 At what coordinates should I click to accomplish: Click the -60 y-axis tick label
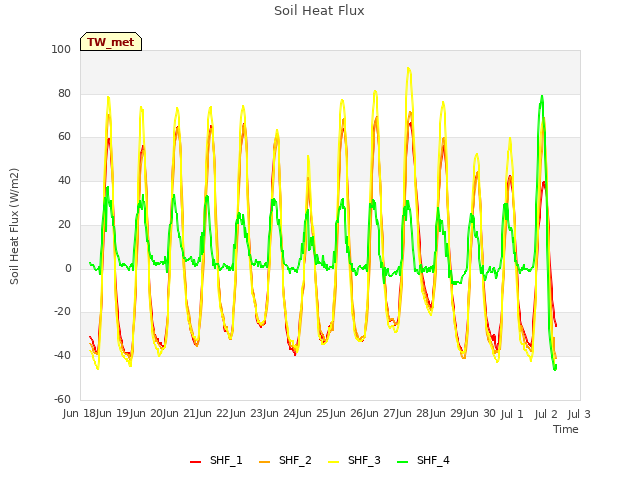click(x=62, y=399)
